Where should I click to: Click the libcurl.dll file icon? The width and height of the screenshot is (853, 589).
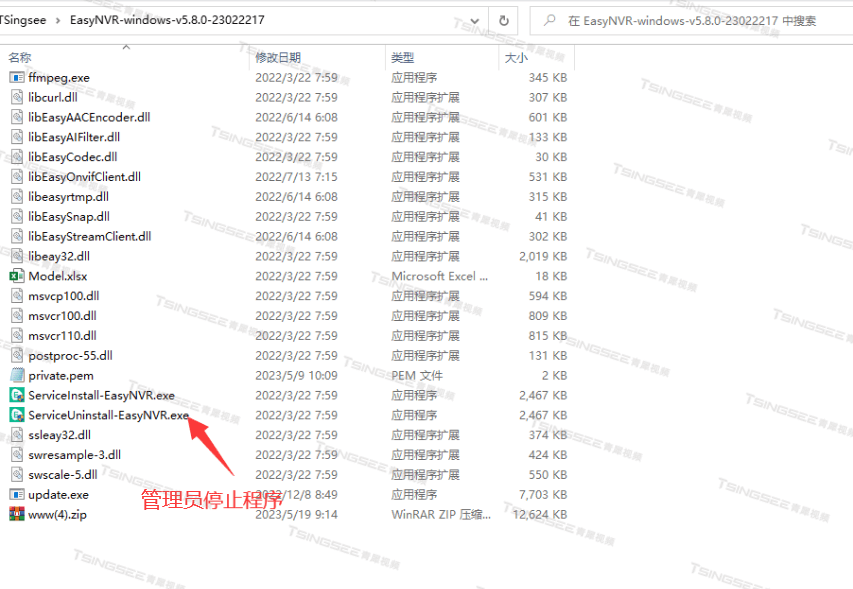pyautogui.click(x=17, y=97)
